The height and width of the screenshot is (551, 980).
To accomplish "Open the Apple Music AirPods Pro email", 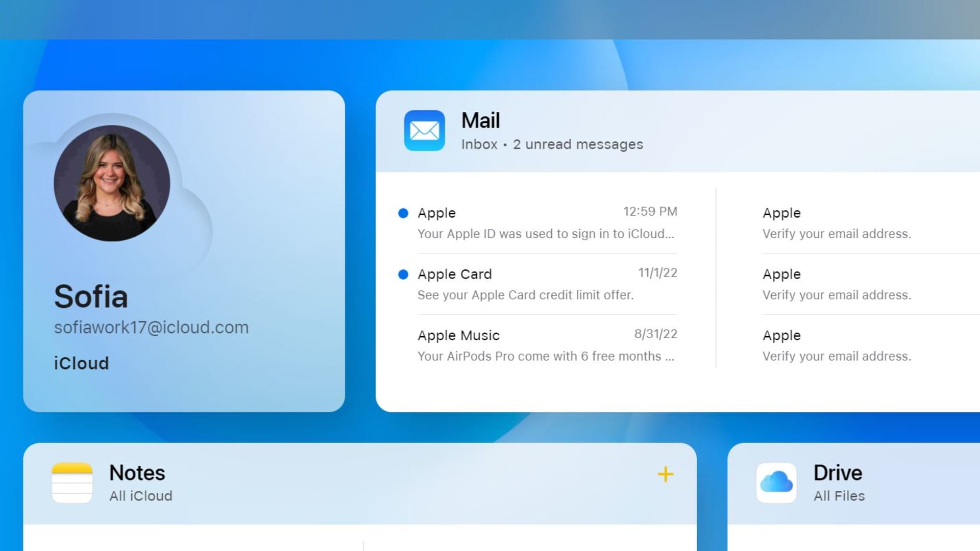I will (547, 345).
